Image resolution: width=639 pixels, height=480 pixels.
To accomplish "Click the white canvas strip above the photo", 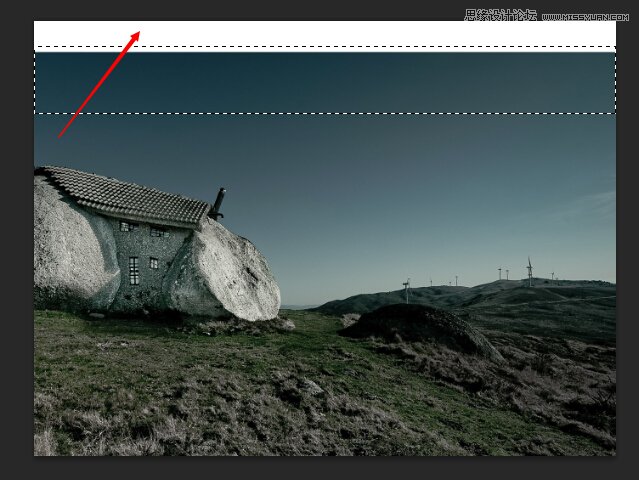I will point(325,36).
